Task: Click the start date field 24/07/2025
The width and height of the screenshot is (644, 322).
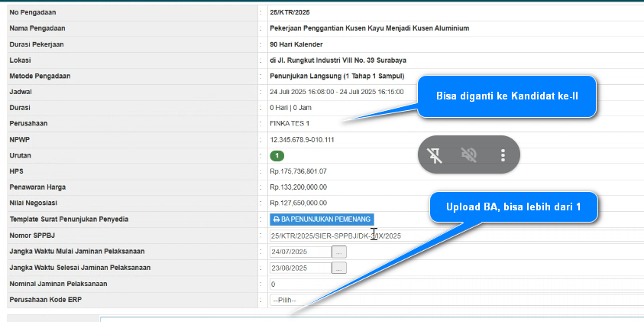Action: coord(300,252)
